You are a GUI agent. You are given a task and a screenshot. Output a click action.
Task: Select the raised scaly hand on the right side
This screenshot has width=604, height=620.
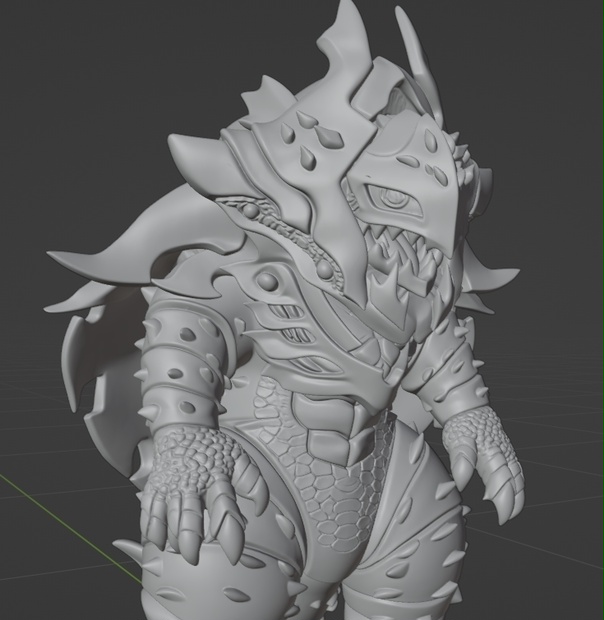pyautogui.click(x=484, y=459)
